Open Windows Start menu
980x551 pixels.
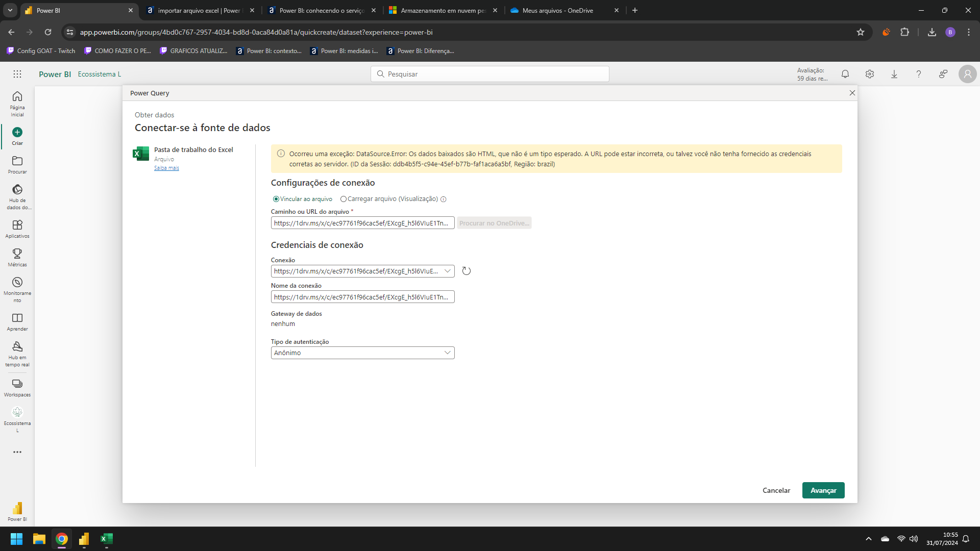pos(17,539)
